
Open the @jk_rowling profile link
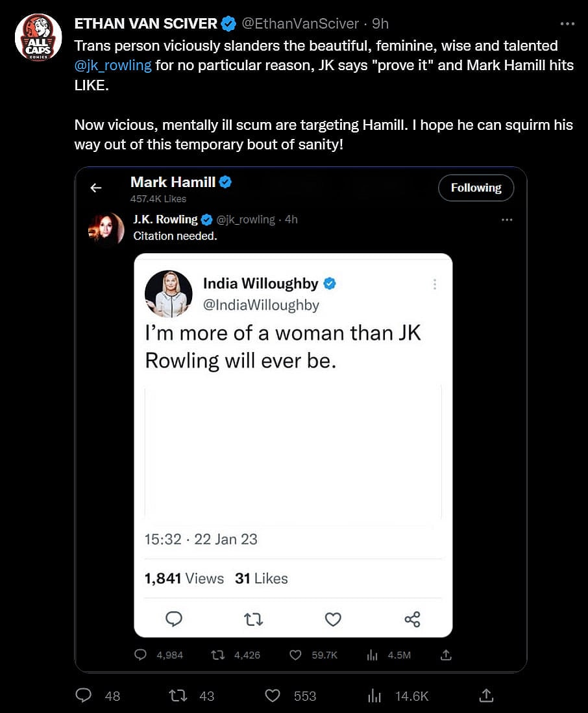[114, 65]
